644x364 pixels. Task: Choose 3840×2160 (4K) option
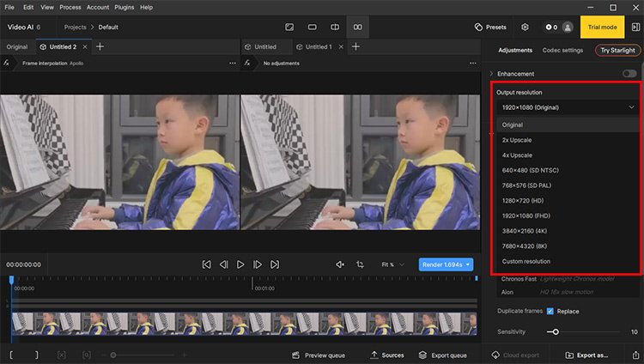click(x=568, y=231)
